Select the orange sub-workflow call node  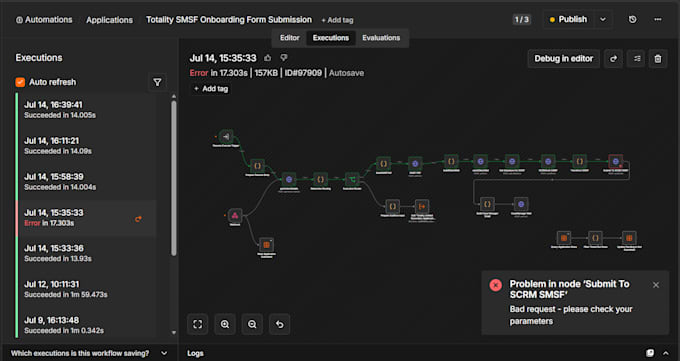(x=421, y=207)
